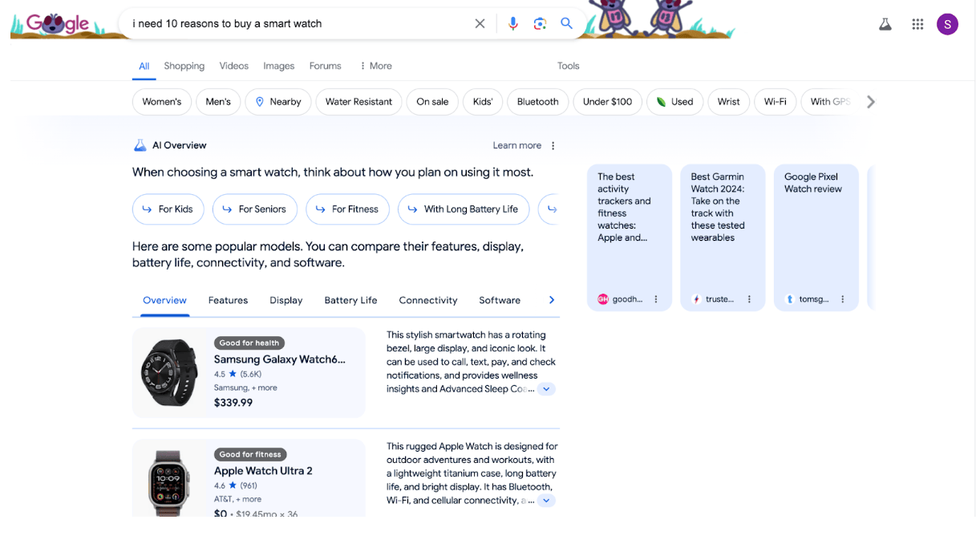This screenshot has width=980, height=544.
Task: Open options menu on the goodh... source card
Action: (656, 299)
